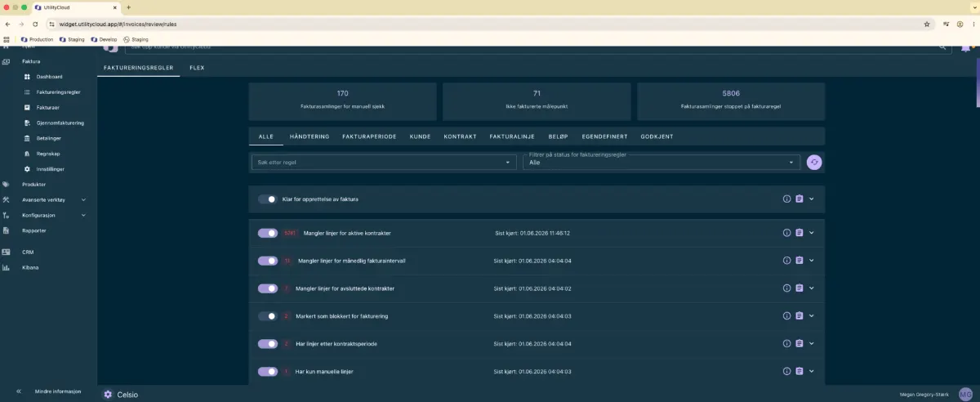Open the Develop bookmark
Screen dimensions: 980x402
point(103,39)
